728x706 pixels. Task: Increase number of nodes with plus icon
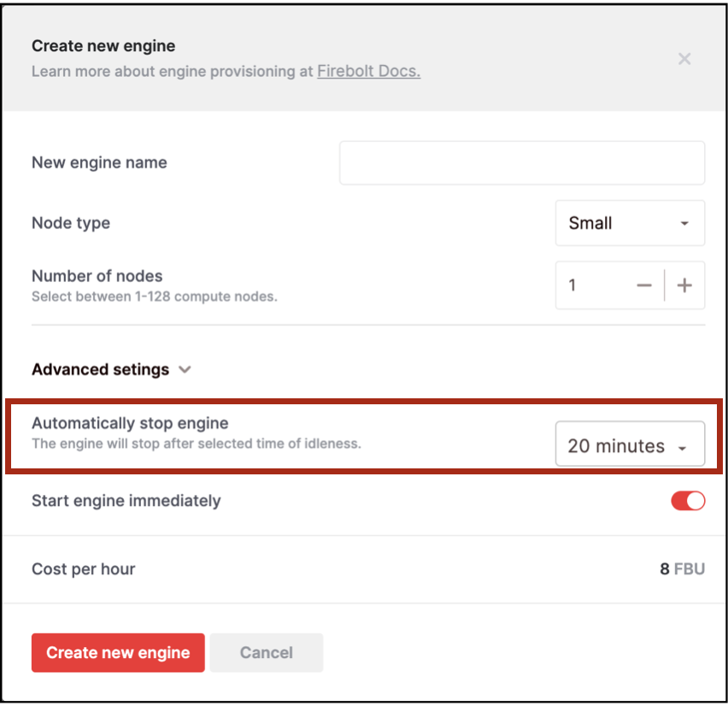click(684, 285)
